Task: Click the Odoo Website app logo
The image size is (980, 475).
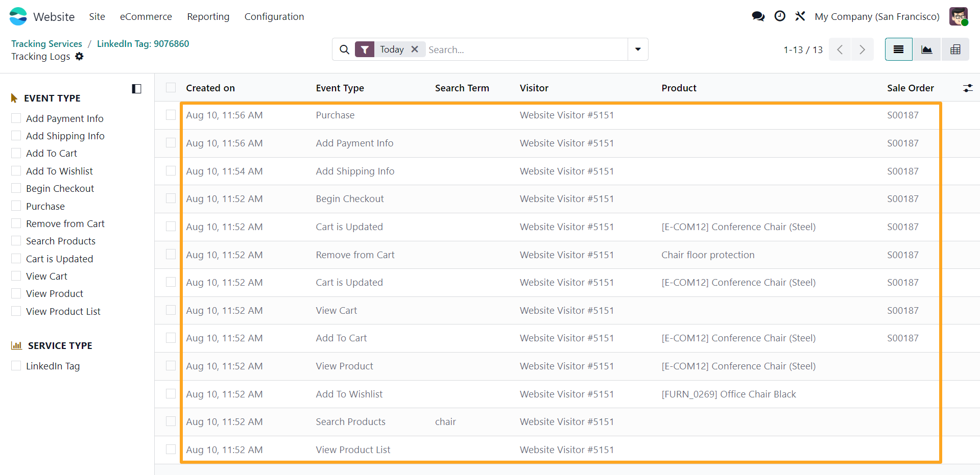Action: pos(18,16)
